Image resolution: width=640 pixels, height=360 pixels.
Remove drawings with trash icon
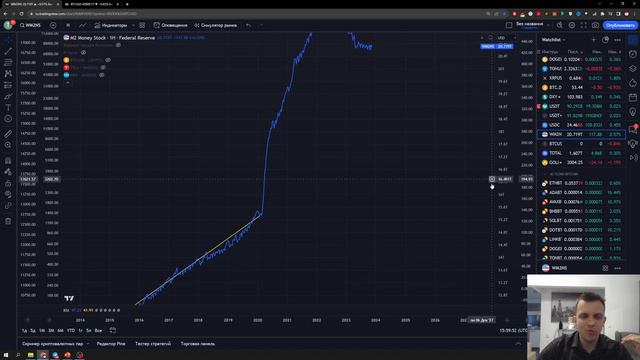coord(8,221)
